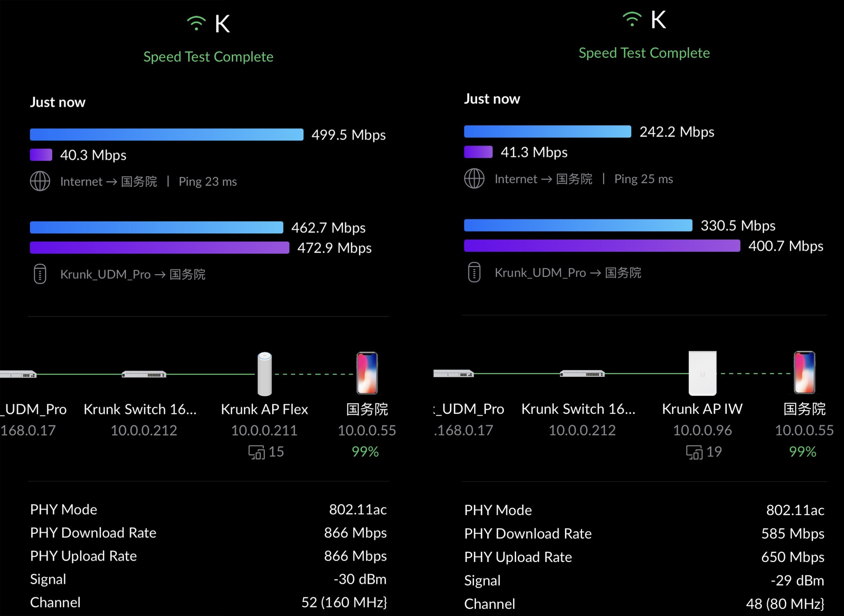Click the Krunk AP Flex name label

(x=265, y=409)
